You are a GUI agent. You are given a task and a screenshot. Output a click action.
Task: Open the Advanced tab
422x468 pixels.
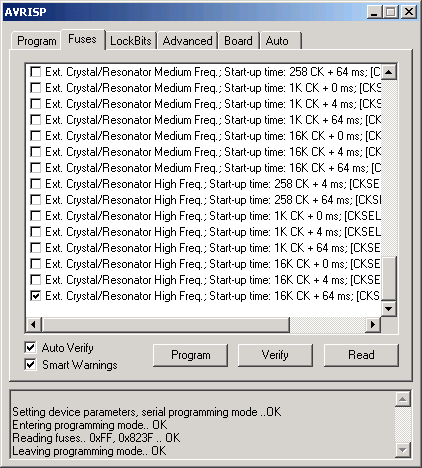(x=187, y=41)
